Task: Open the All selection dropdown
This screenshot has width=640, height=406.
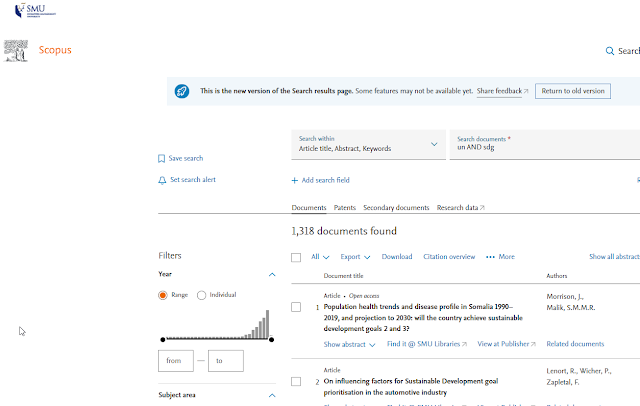Action: tap(320, 257)
